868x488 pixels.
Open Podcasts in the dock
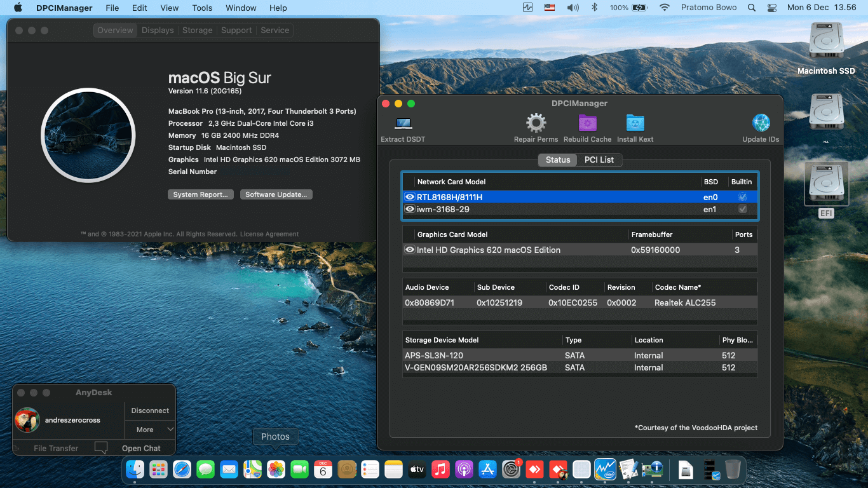[464, 469]
